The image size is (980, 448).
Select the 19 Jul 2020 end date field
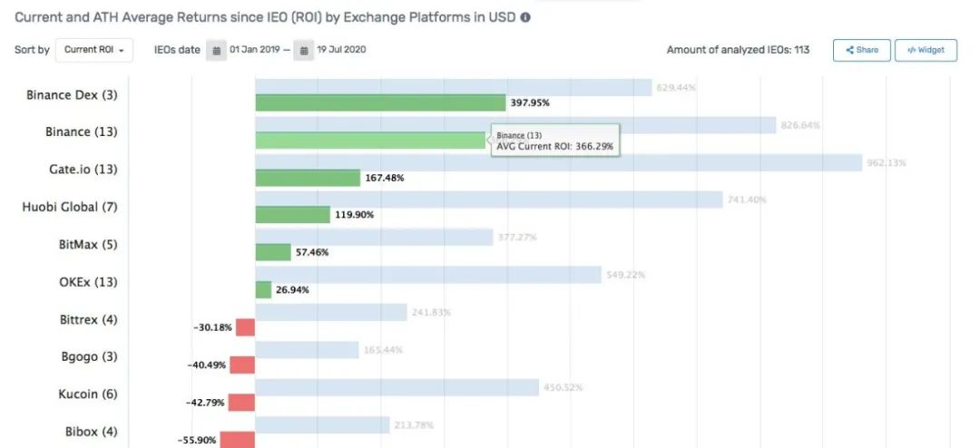(x=341, y=50)
